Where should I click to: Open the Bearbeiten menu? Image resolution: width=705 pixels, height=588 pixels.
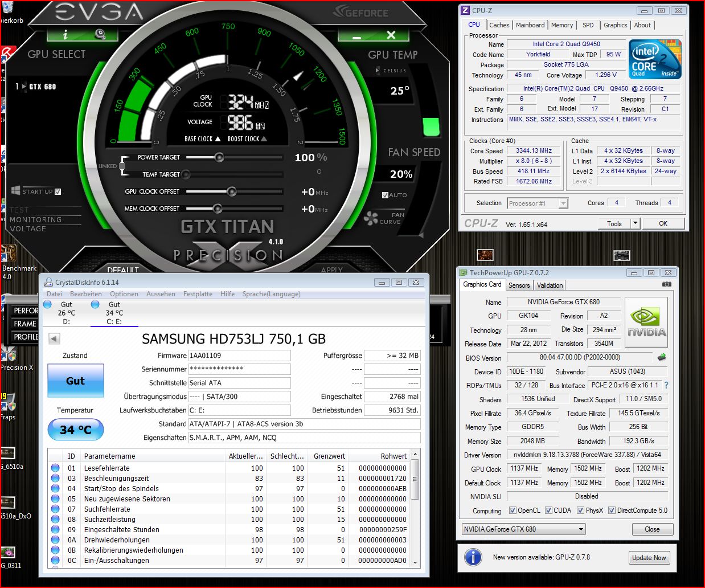click(x=86, y=294)
